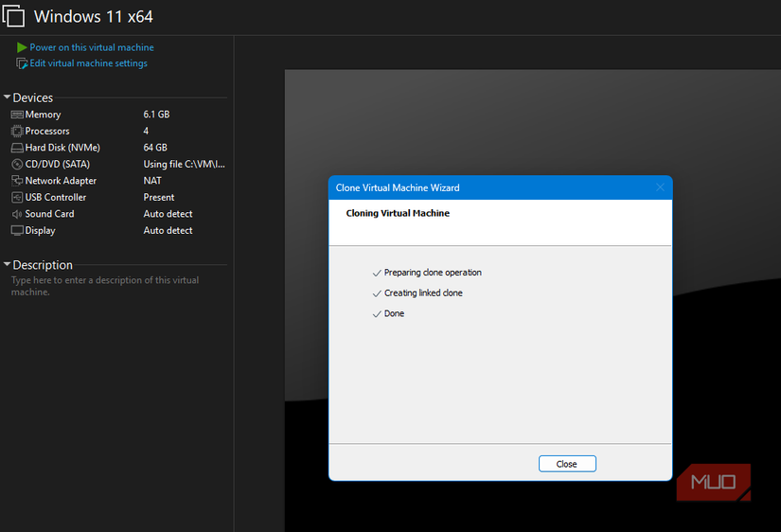
Task: Click the 6.1 GB memory value
Action: click(x=156, y=115)
